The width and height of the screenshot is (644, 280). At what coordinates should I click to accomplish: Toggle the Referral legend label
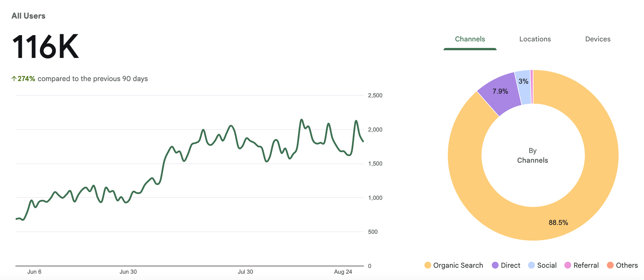coord(586,265)
